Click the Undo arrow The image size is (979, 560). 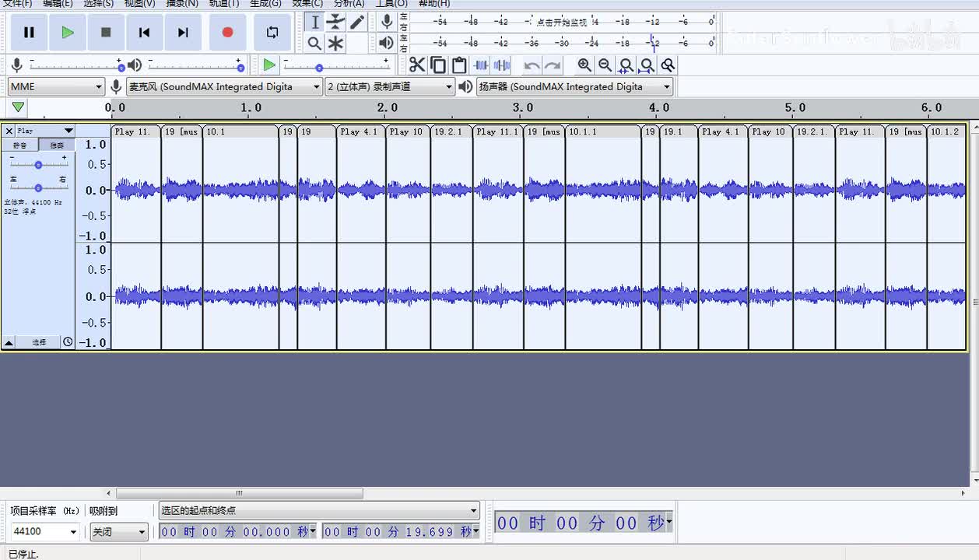click(x=532, y=65)
